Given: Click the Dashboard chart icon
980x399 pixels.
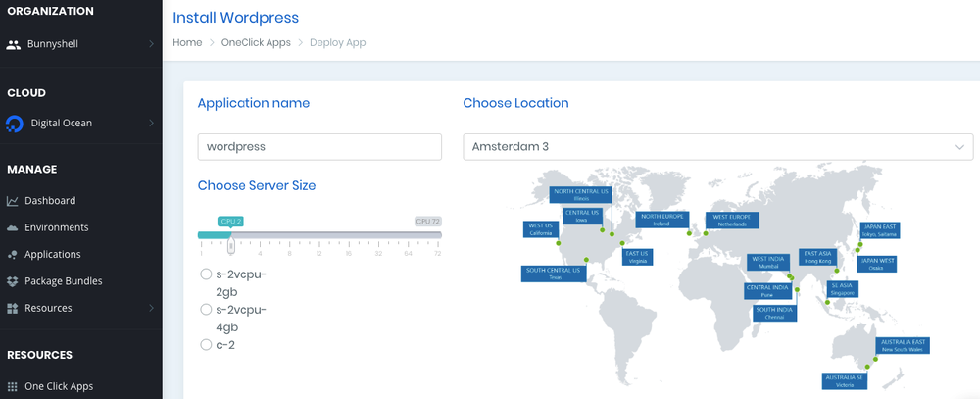Looking at the screenshot, I should pyautogui.click(x=13, y=201).
